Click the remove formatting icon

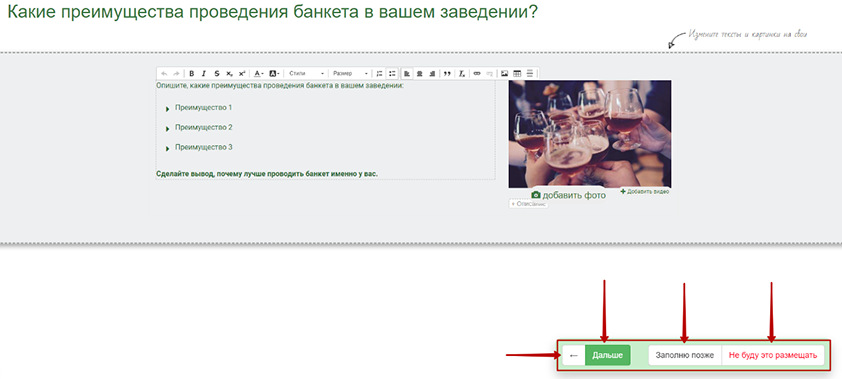[x=462, y=74]
